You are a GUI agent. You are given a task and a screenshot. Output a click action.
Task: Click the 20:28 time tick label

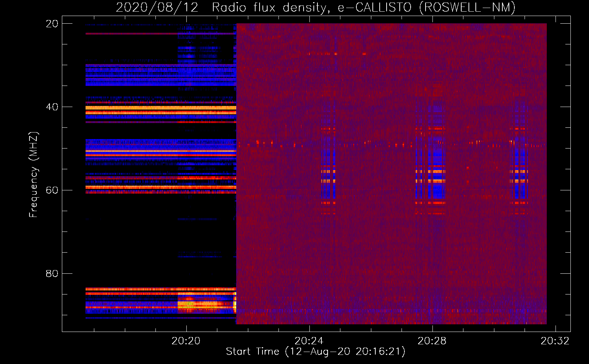click(x=432, y=341)
